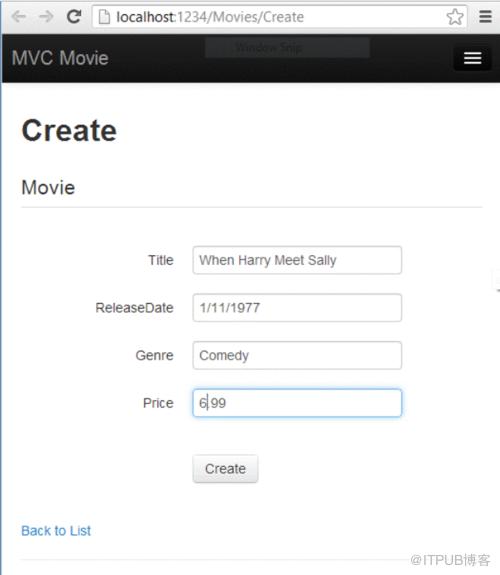Viewport: 500px width, 575px height.
Task: Click the ReleaseDate label
Action: click(x=134, y=308)
